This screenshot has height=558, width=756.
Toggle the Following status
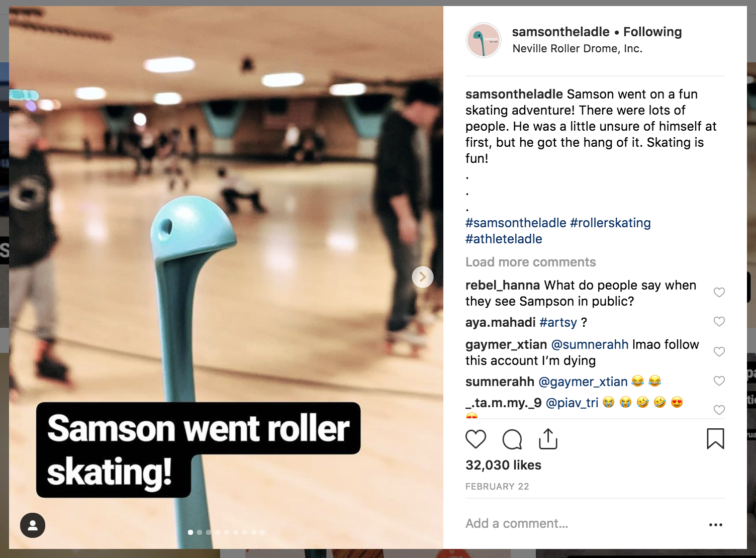[652, 32]
